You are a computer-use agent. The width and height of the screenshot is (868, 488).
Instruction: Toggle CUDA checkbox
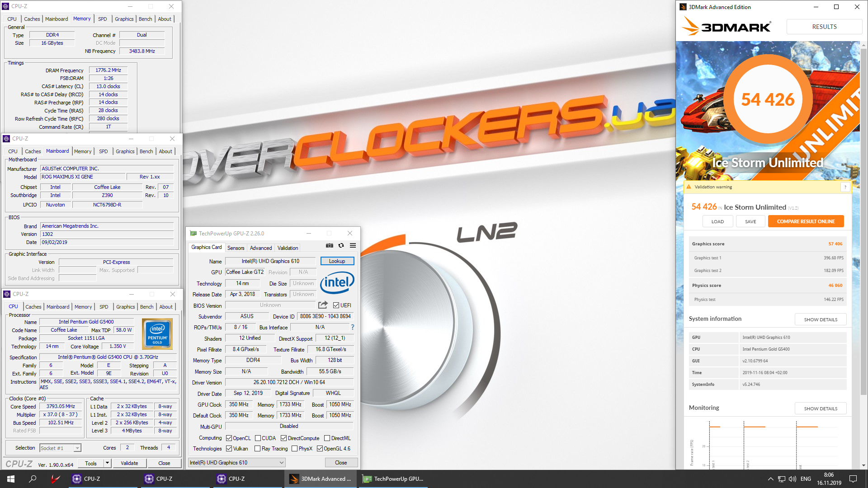tap(258, 438)
